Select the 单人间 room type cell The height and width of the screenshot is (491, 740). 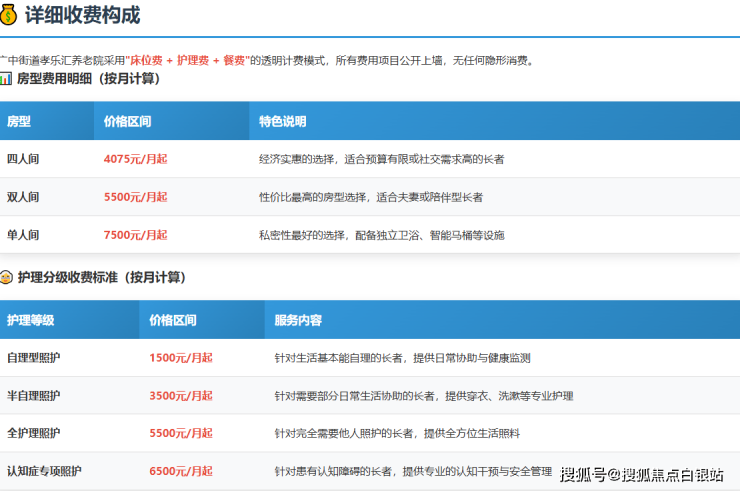tap(23, 235)
